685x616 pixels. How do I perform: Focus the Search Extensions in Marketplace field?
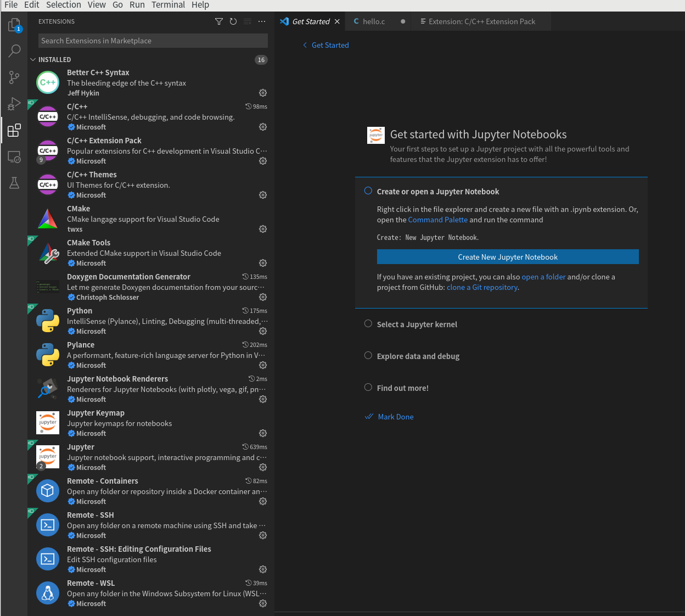click(153, 41)
